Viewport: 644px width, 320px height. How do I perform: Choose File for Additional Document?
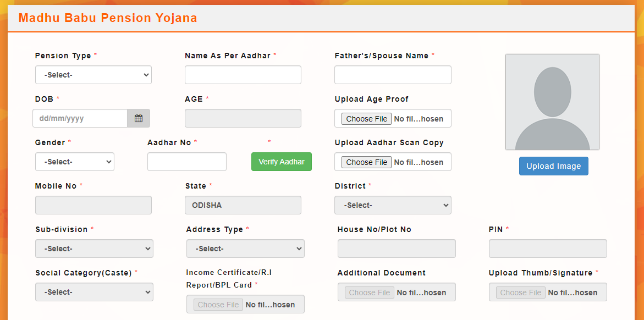[369, 293]
